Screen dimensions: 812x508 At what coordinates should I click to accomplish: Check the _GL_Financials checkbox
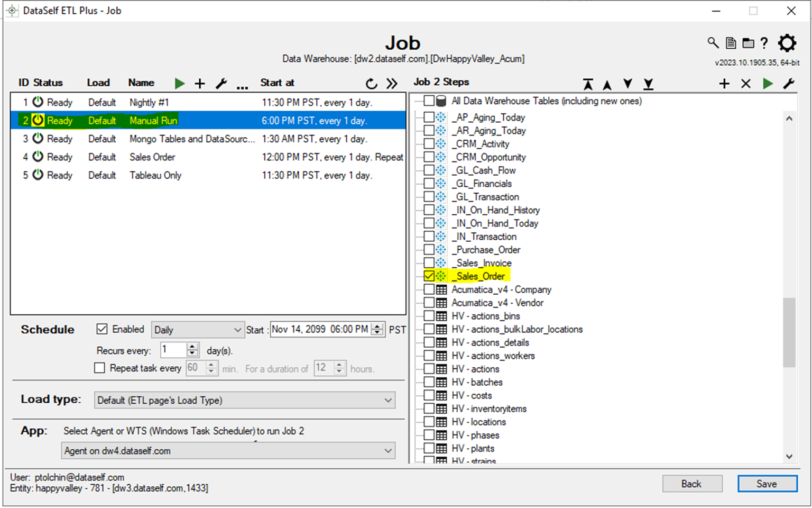point(429,183)
